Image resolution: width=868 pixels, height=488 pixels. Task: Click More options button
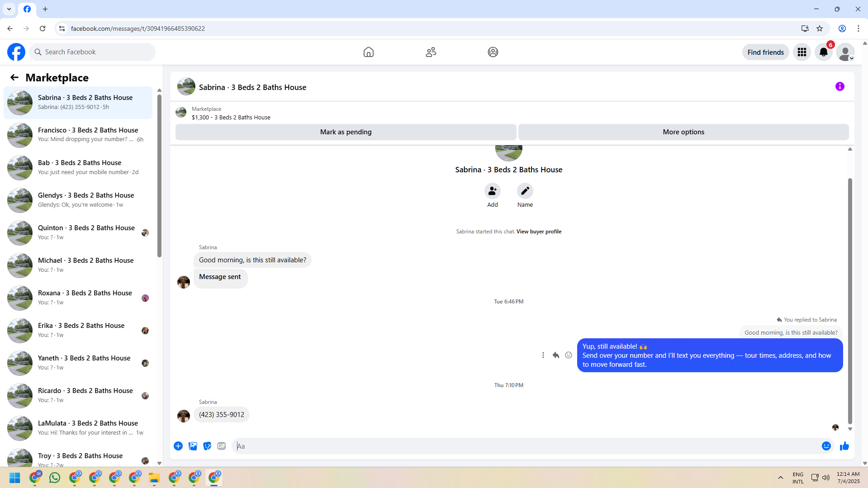coord(683,132)
